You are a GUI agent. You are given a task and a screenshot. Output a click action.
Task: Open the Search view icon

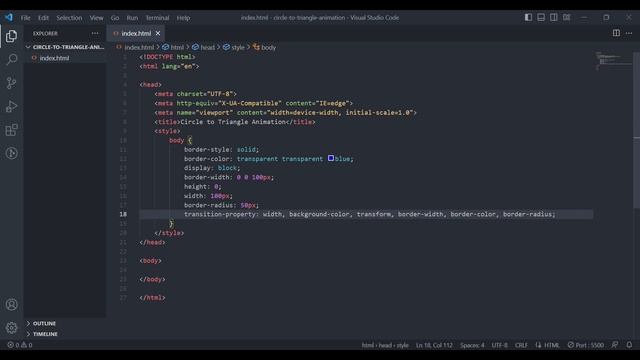click(11, 60)
